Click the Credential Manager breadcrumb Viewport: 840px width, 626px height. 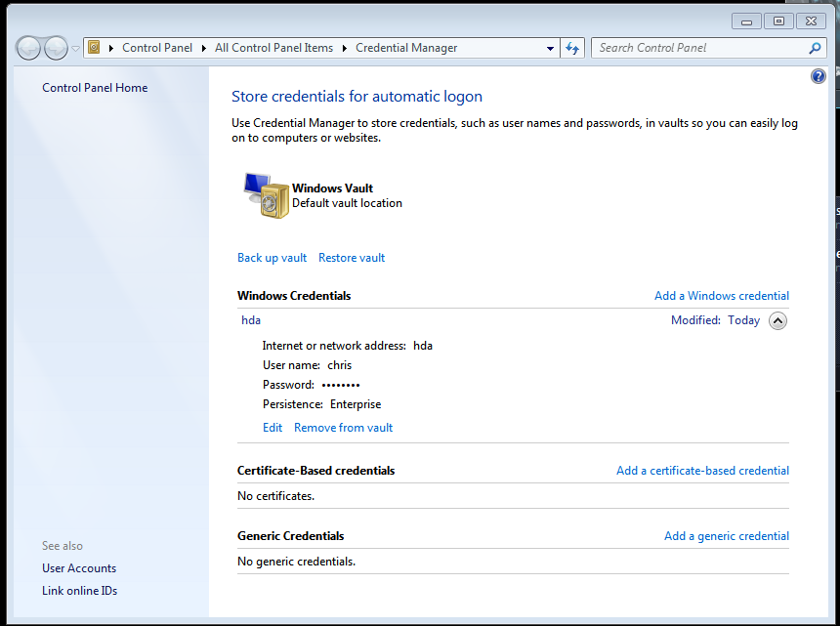(x=406, y=48)
